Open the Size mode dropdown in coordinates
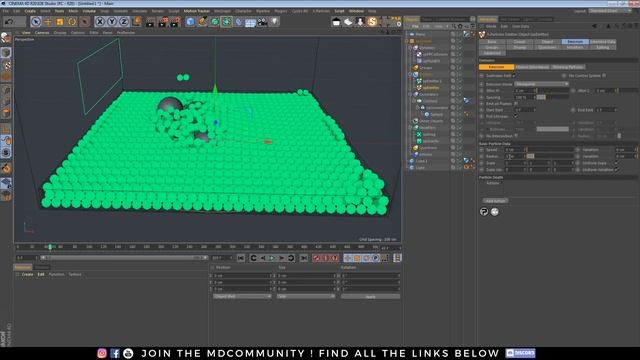Image resolution: width=640 pixels, height=360 pixels. [306, 296]
